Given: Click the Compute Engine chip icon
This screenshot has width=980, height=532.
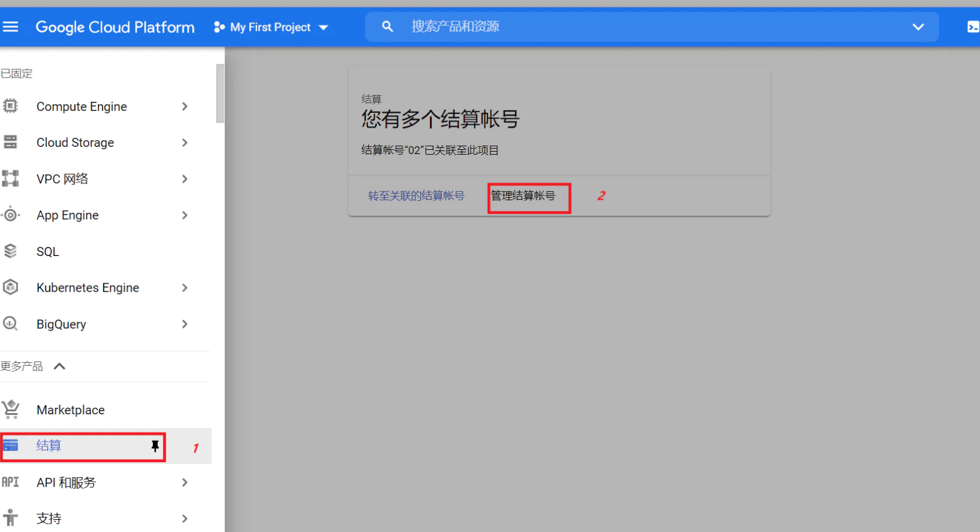Looking at the screenshot, I should [10, 106].
